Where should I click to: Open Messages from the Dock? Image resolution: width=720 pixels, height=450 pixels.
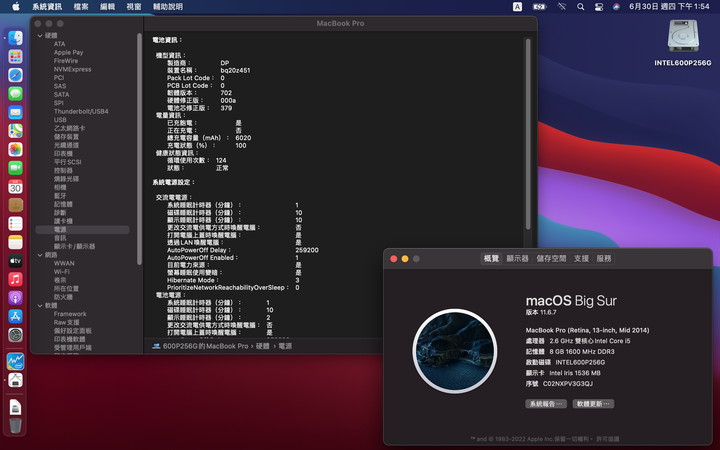(x=15, y=94)
